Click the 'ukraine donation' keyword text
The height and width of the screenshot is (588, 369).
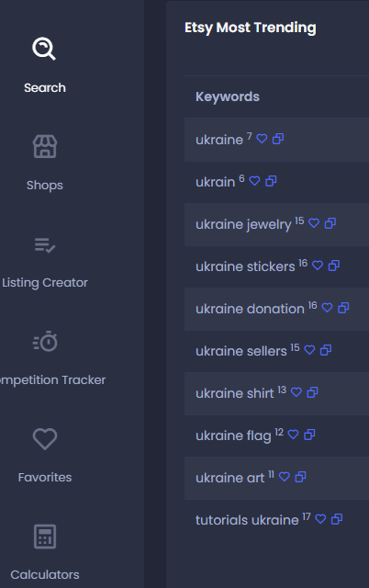[250, 309]
